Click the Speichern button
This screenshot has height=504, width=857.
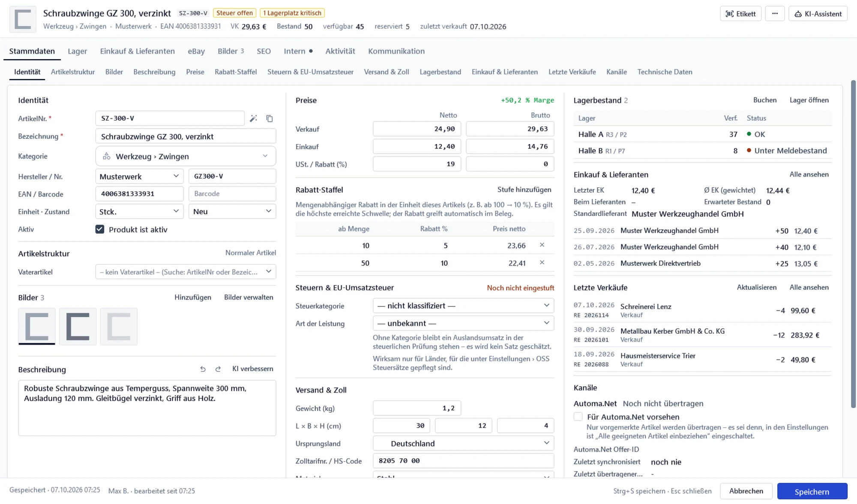pyautogui.click(x=812, y=491)
